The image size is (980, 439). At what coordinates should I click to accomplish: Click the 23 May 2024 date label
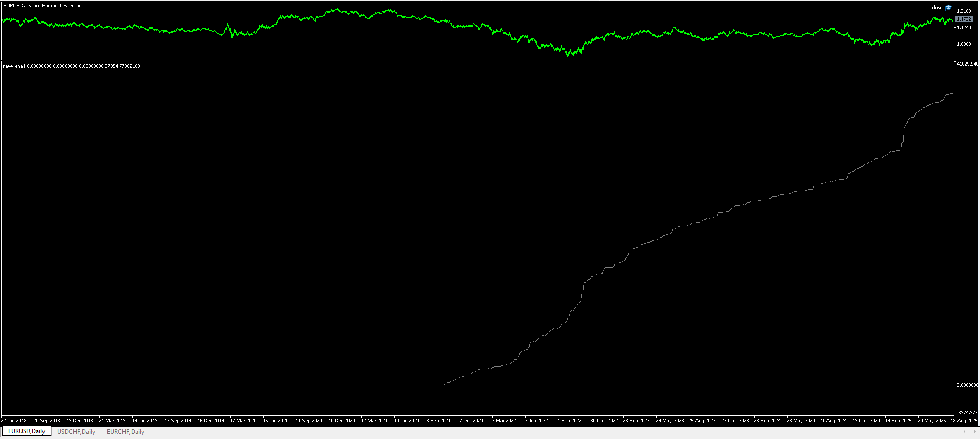801,421
